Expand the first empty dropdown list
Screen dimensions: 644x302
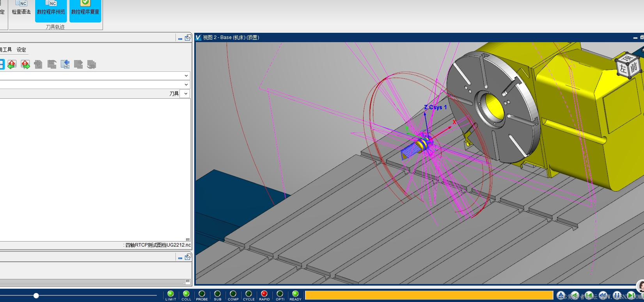186,76
